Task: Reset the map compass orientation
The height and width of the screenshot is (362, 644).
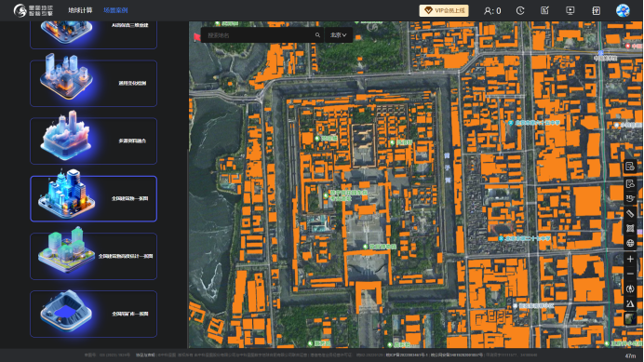Action: coord(630,288)
